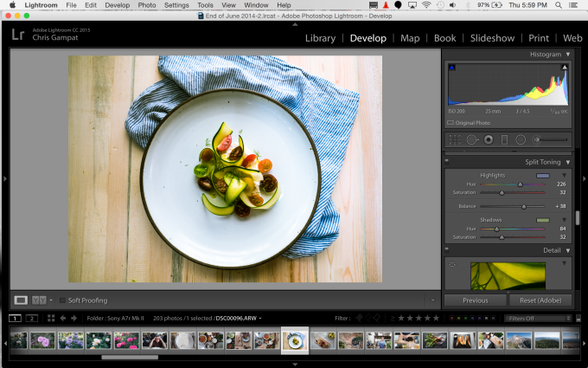Select the Before/After YY view button

tap(39, 300)
